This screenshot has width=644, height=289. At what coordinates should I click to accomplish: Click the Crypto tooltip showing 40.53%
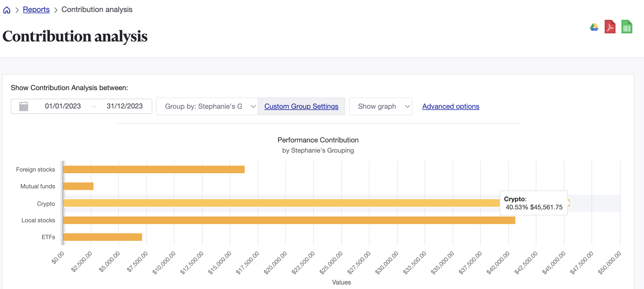point(533,203)
